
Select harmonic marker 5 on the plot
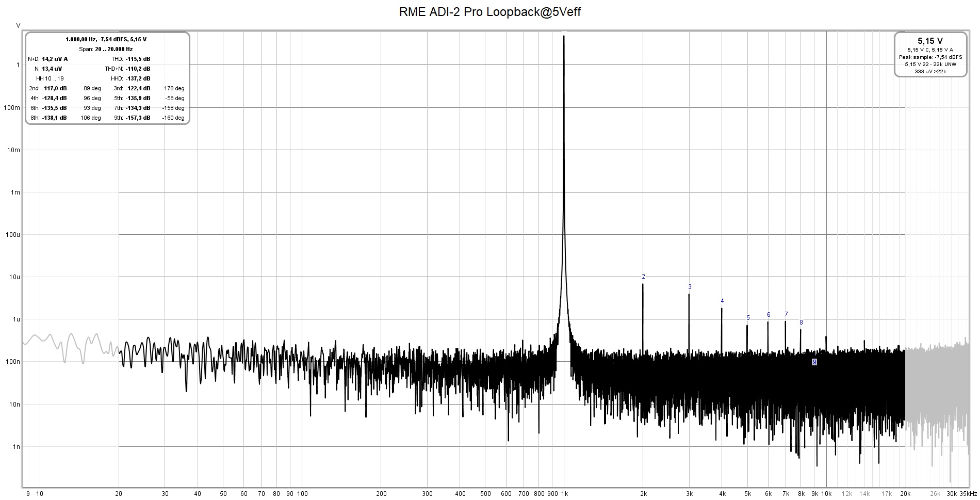pyautogui.click(x=747, y=318)
